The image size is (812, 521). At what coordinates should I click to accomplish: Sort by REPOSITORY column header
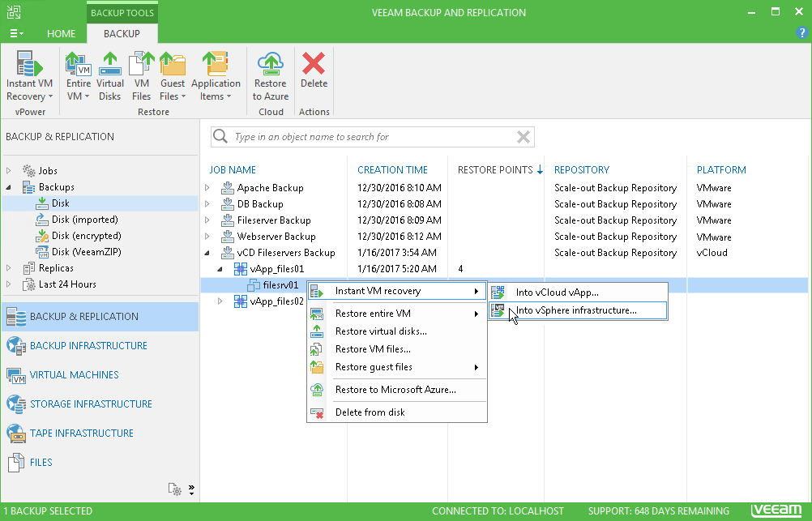(582, 170)
